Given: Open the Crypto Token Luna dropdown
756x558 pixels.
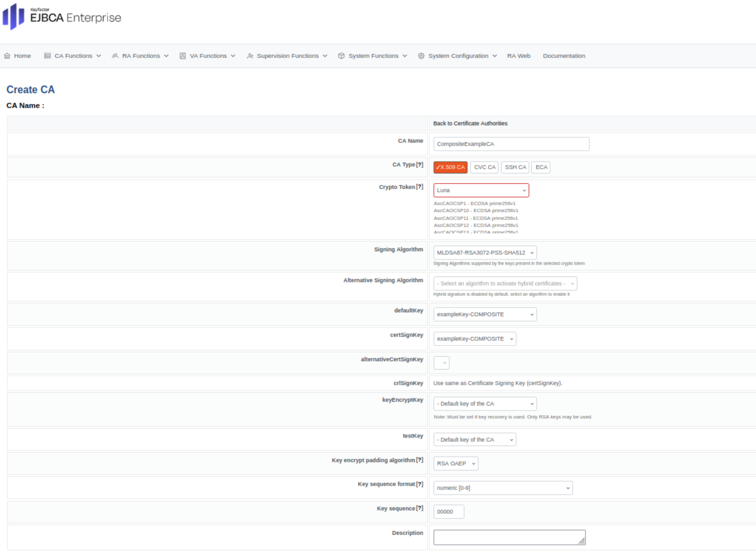Looking at the screenshot, I should point(481,190).
